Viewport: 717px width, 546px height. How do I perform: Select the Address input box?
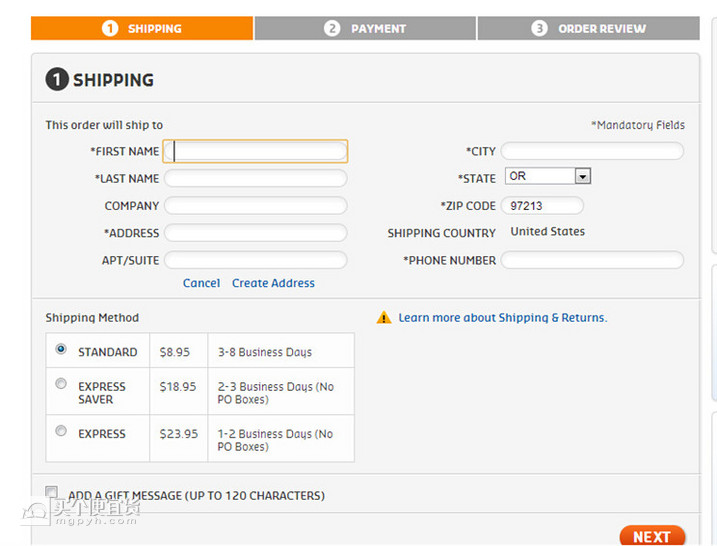click(256, 233)
